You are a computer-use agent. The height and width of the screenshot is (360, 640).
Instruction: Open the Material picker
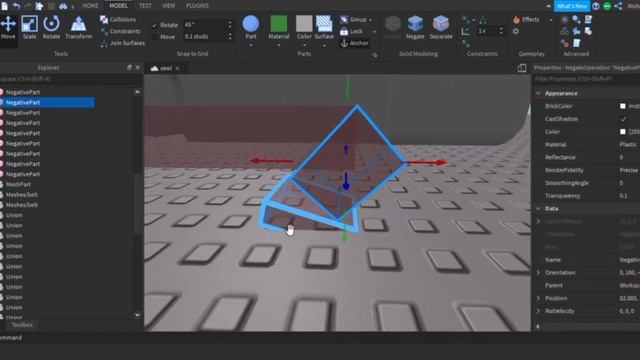279,27
